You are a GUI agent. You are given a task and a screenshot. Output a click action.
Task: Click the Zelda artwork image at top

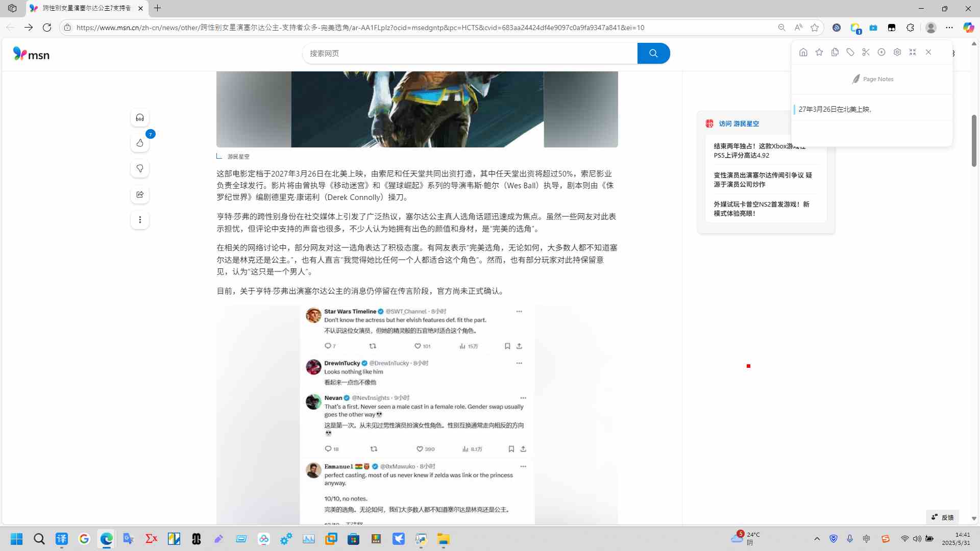pos(417,109)
